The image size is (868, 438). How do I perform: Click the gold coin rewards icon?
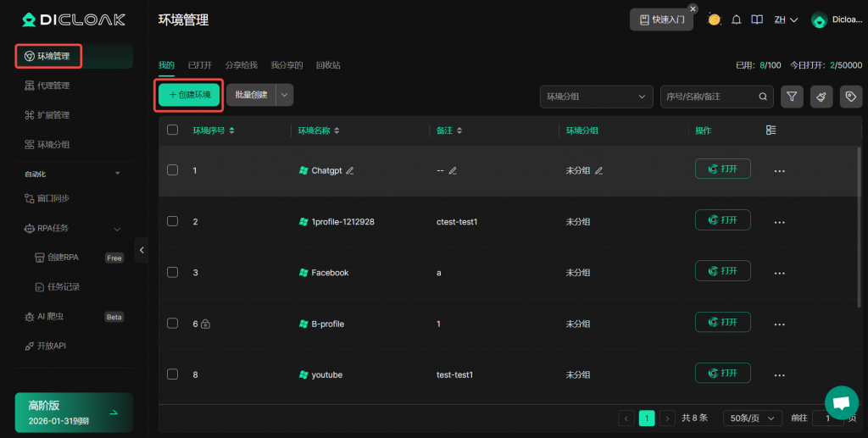point(715,19)
